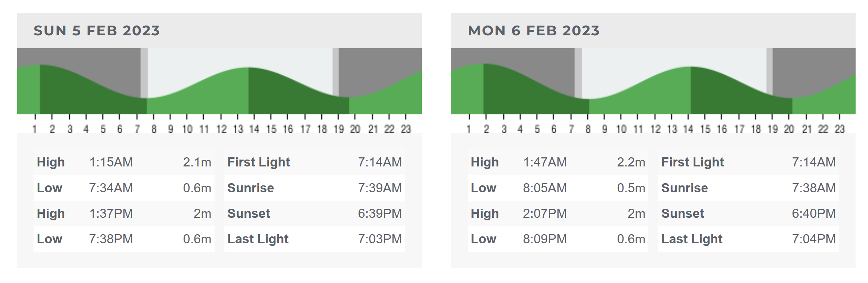Click the SUN 5 FEB 2023 heading

coord(97,31)
